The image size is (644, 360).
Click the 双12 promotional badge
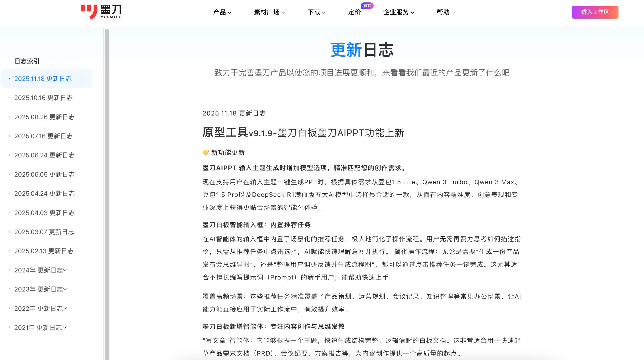367,6
